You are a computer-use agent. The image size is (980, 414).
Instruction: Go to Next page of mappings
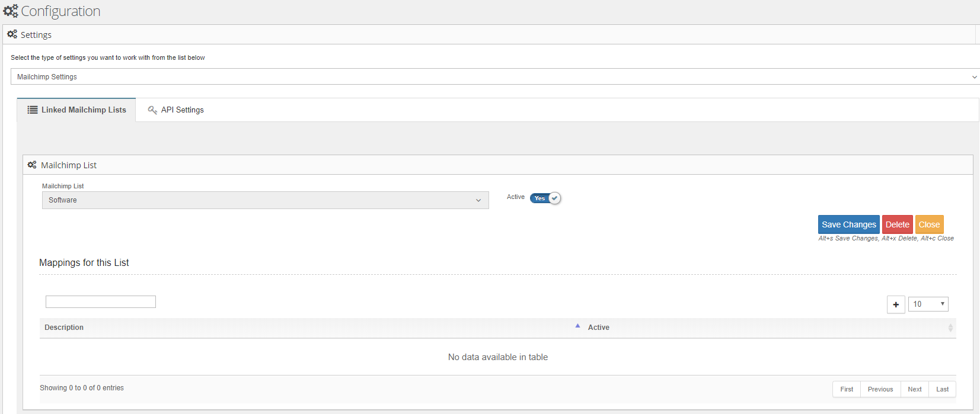point(914,389)
